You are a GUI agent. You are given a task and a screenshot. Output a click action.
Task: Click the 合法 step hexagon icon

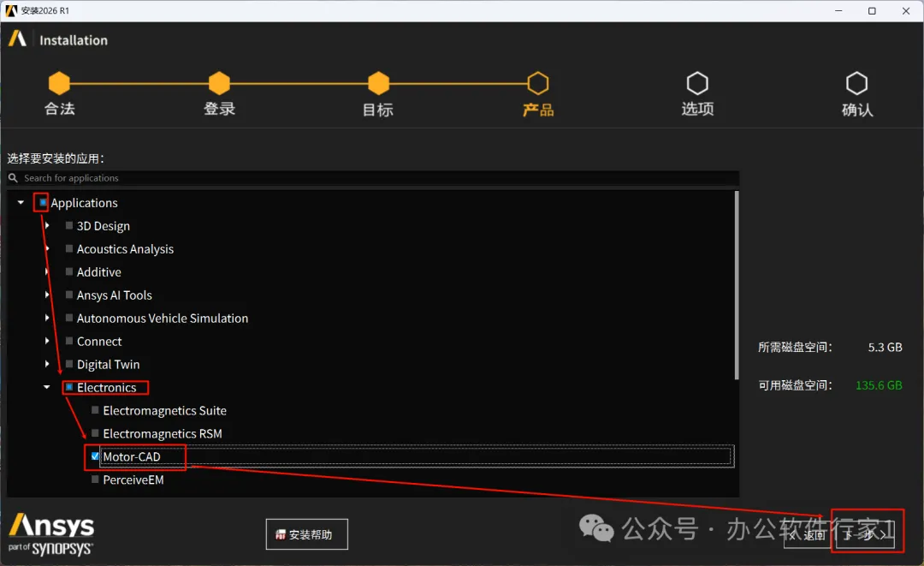[x=59, y=83]
